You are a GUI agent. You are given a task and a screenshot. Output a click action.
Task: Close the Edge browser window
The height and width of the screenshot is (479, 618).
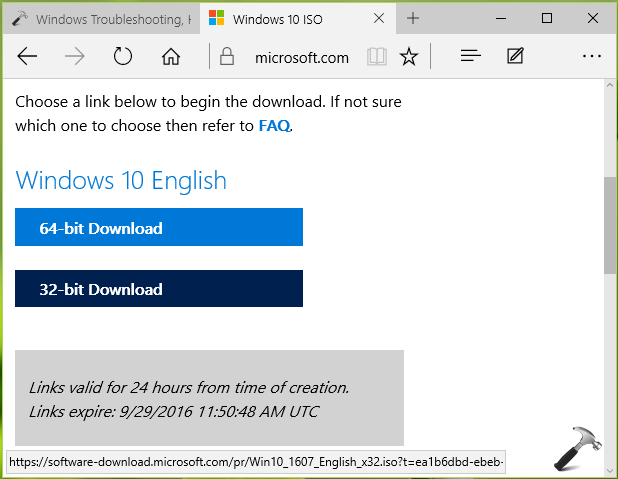coord(592,18)
